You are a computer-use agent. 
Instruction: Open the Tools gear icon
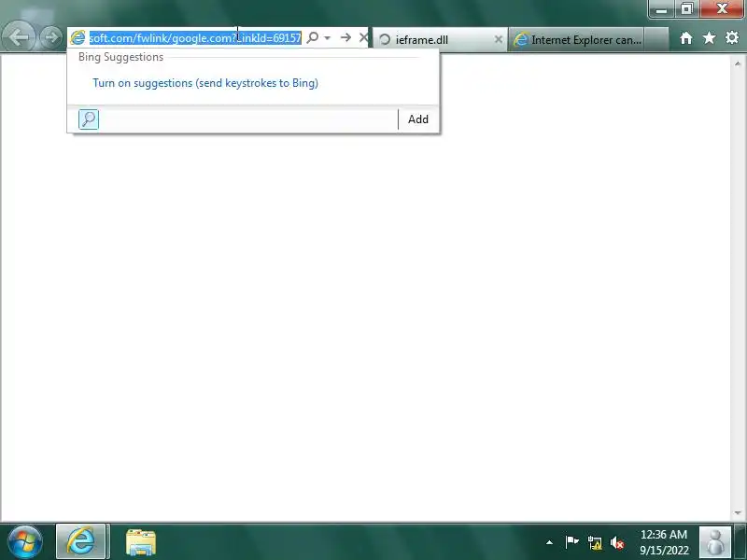(x=732, y=38)
